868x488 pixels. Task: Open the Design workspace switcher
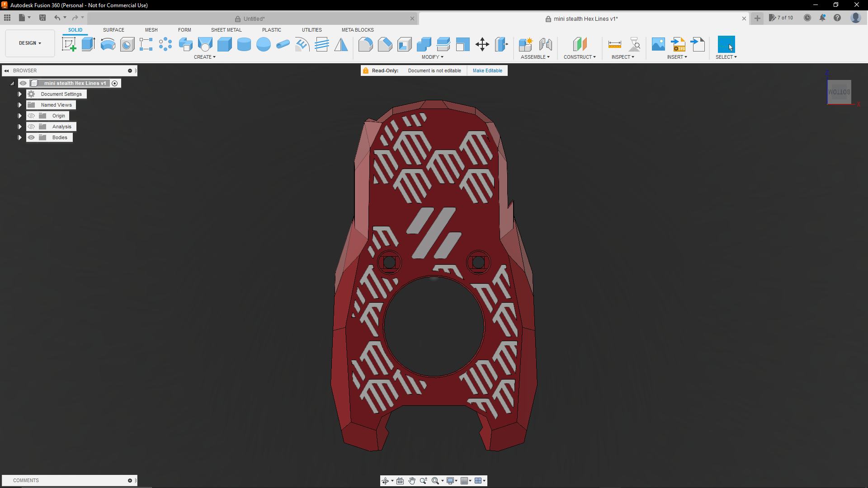29,43
